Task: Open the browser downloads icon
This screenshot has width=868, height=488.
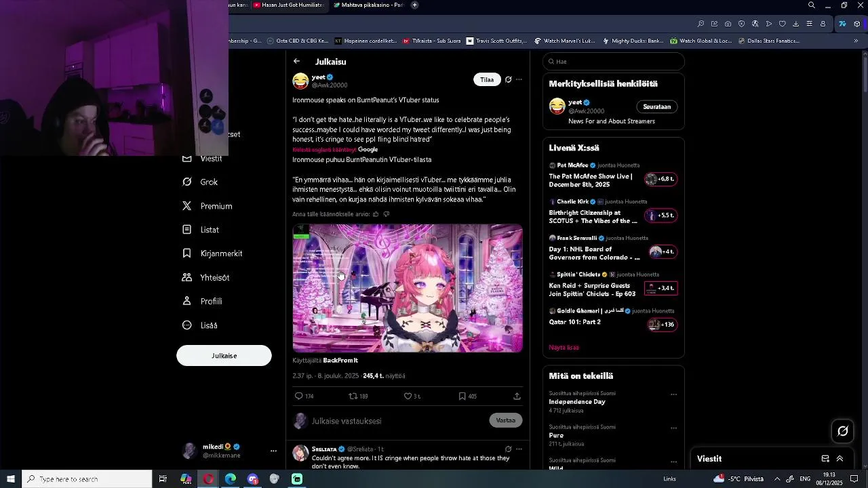Action: click(x=795, y=24)
